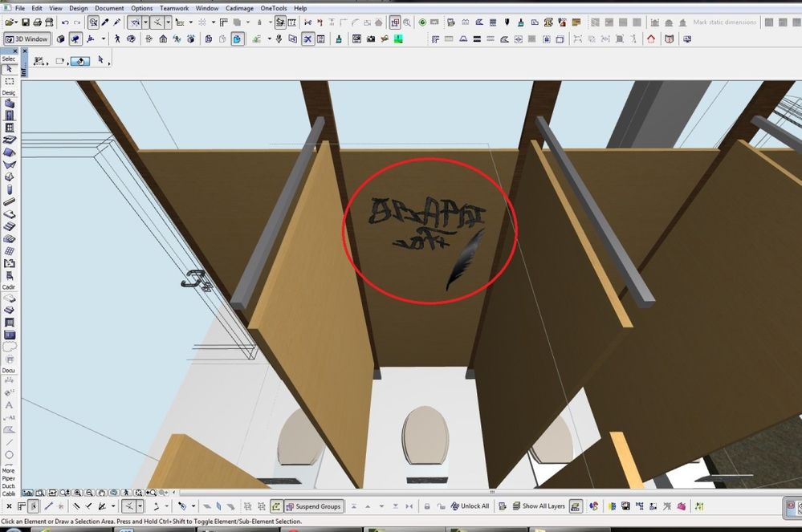Select the Circle tool in toolbox
Image resolution: width=802 pixels, height=532 pixels.
pos(9,455)
